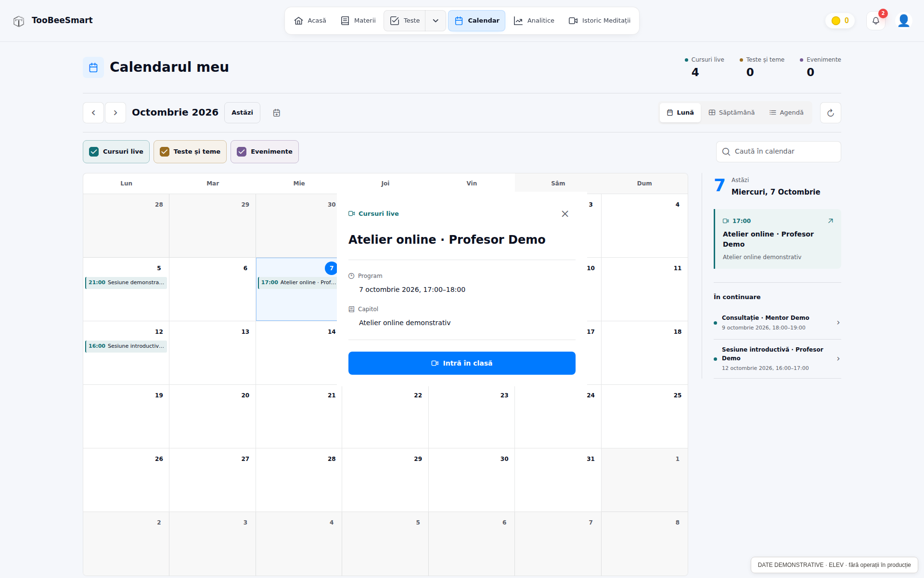This screenshot has width=924, height=578.
Task: Click the Astăzi button
Action: pos(242,113)
